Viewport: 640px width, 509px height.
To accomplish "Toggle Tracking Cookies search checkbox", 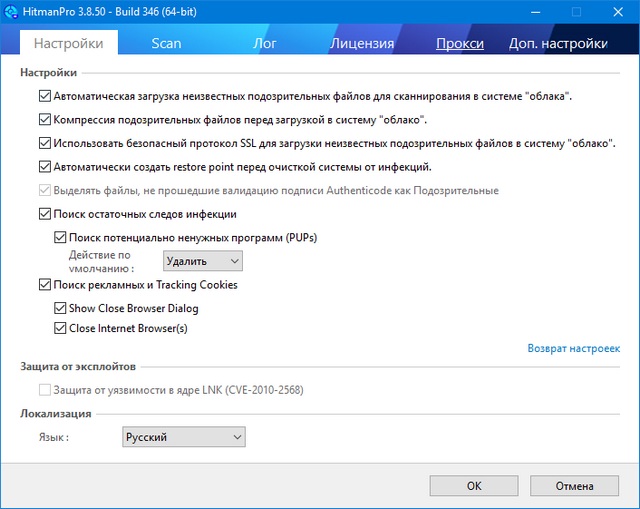I will click(x=44, y=285).
